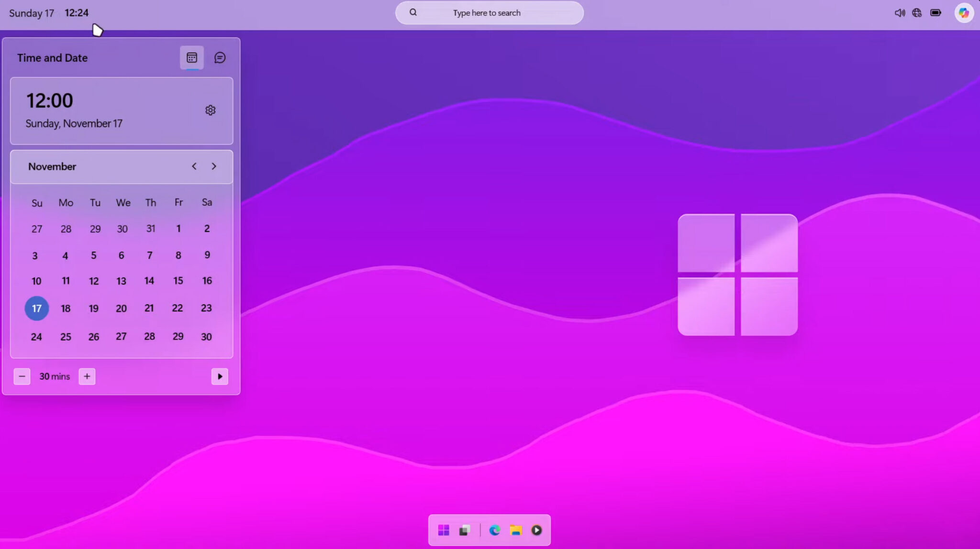980x549 pixels.
Task: Go to next month in calendar
Action: point(214,166)
